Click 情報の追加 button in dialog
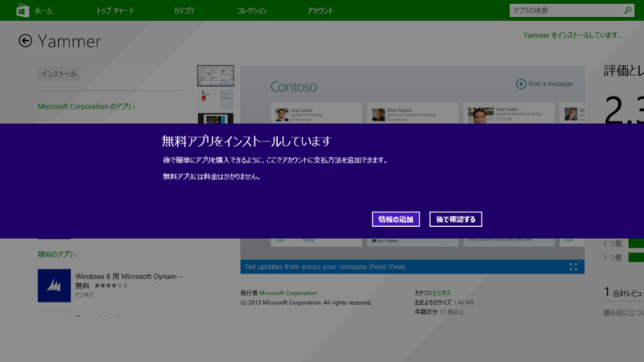Screen dimensions: 644x362 pos(396,219)
